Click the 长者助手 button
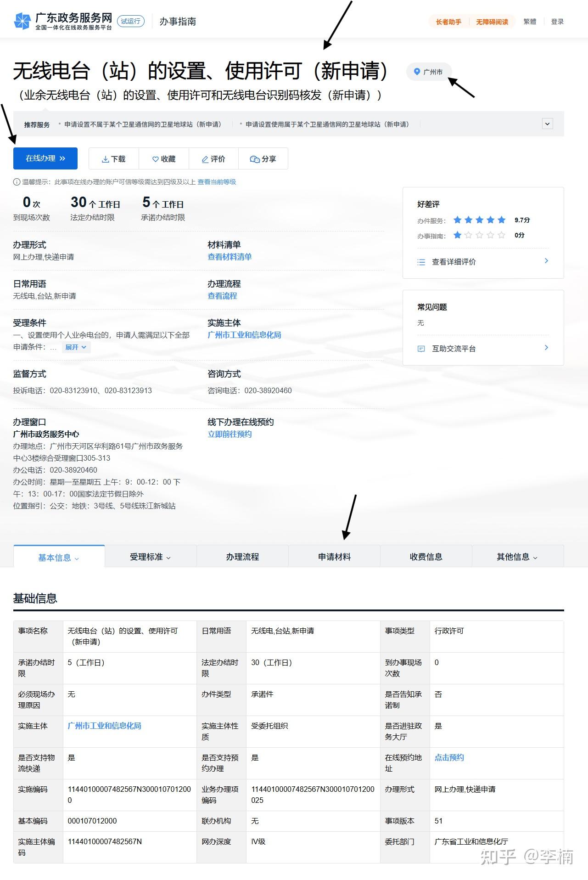Image resolution: width=588 pixels, height=880 pixels. click(x=448, y=22)
